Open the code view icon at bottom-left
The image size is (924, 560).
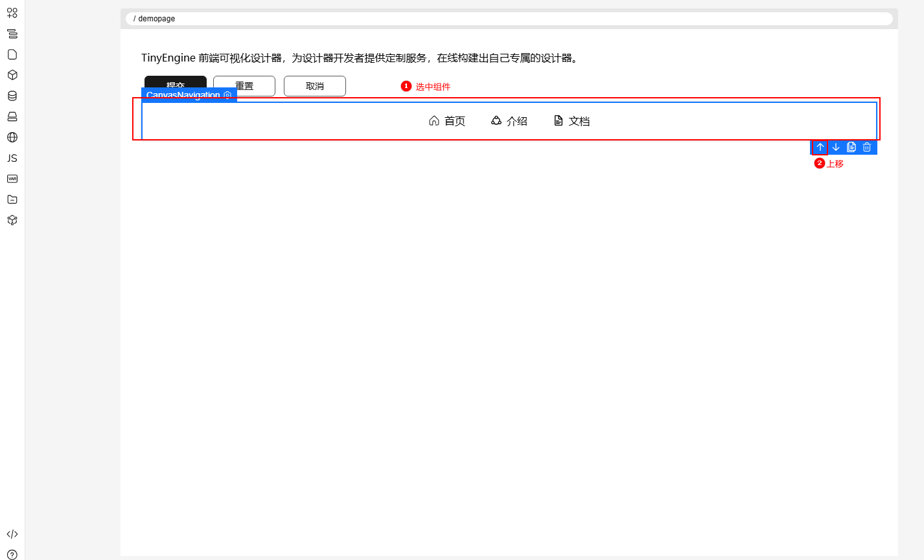(12, 534)
